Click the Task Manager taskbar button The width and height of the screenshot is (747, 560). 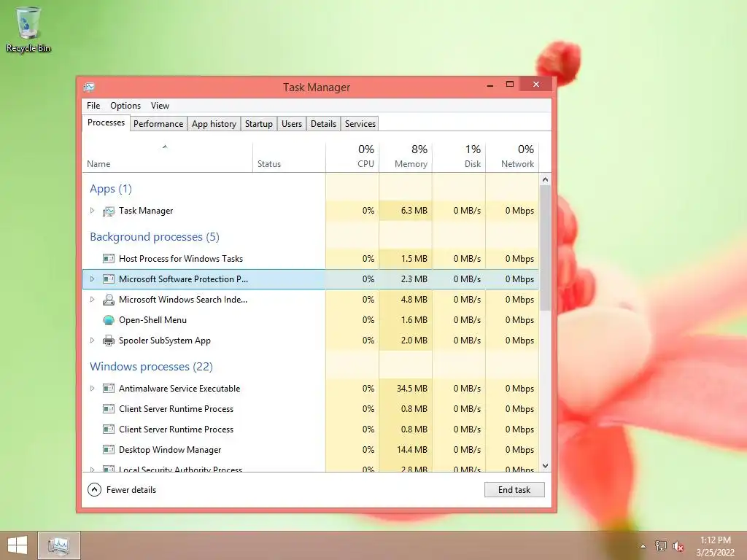(58, 545)
